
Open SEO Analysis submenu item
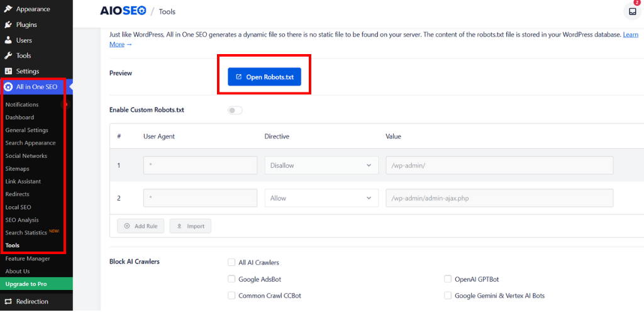click(x=22, y=220)
